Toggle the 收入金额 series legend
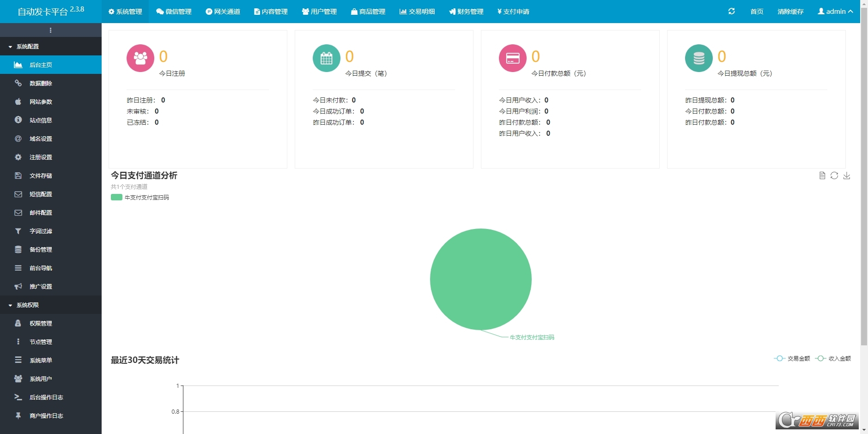The width and height of the screenshot is (868, 434). [833, 359]
